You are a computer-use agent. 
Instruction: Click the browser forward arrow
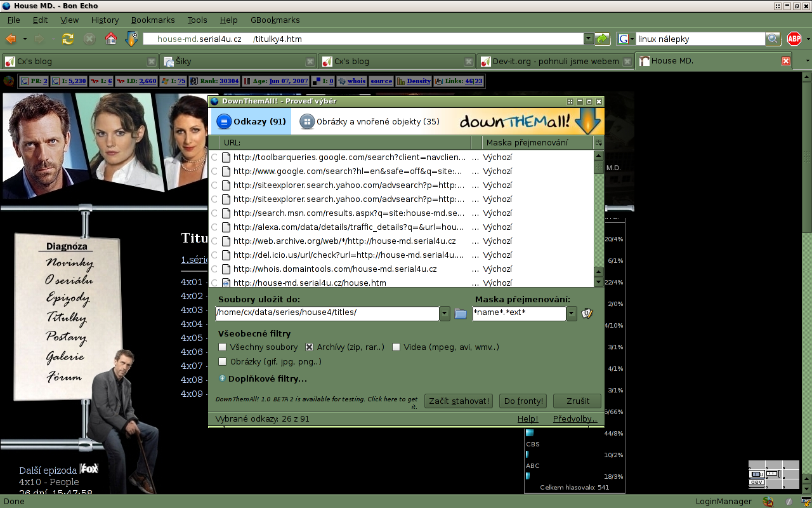tap(39, 39)
